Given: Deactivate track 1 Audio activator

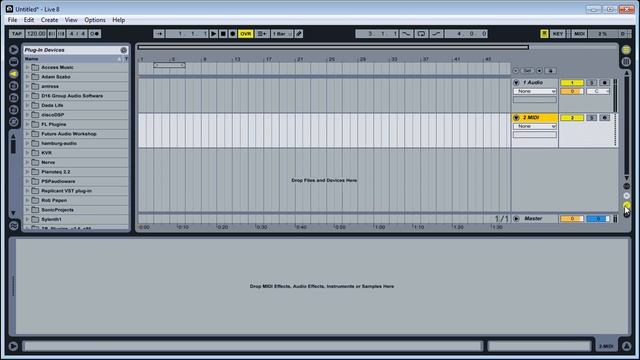Looking at the screenshot, I should (572, 83).
